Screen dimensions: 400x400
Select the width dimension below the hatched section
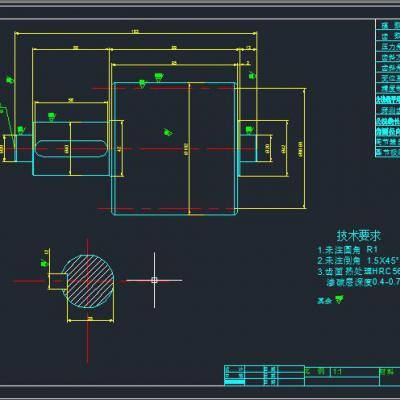point(91,320)
